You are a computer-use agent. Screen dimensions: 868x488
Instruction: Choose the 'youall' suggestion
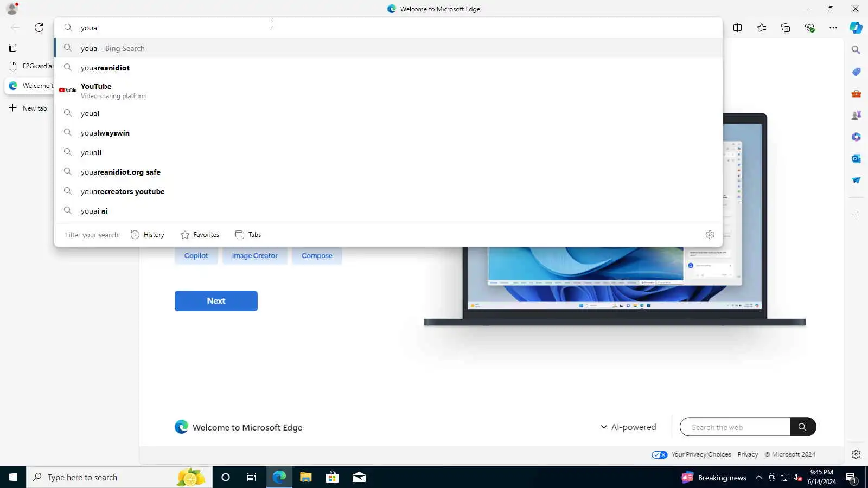388,152
